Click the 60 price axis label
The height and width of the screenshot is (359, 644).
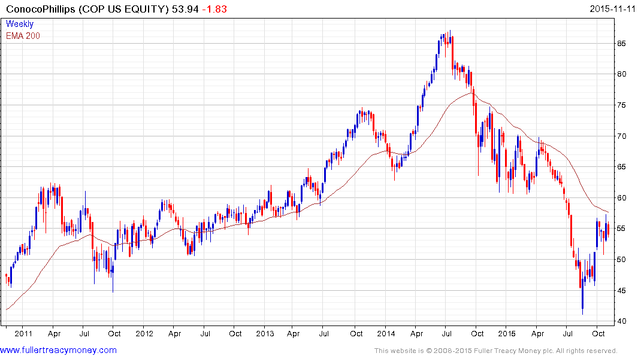(621, 198)
